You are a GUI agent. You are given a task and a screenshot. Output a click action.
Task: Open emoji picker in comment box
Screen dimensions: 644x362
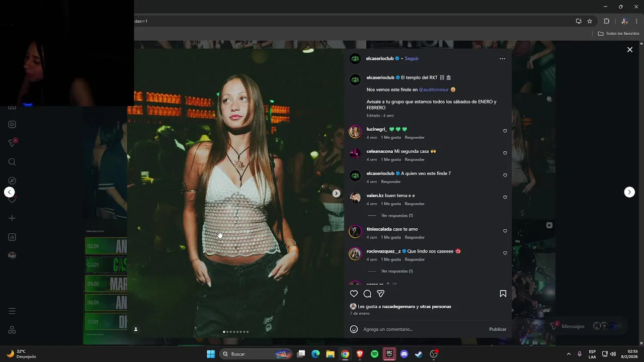354,329
